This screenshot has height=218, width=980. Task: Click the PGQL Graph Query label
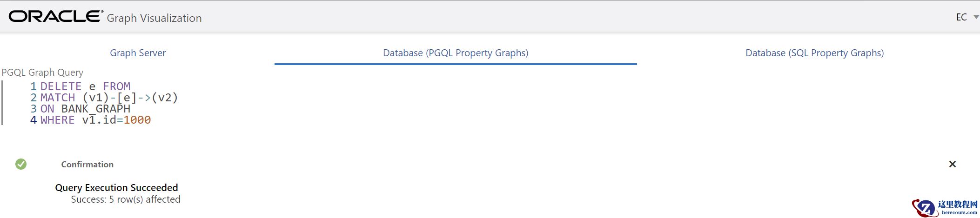(42, 73)
